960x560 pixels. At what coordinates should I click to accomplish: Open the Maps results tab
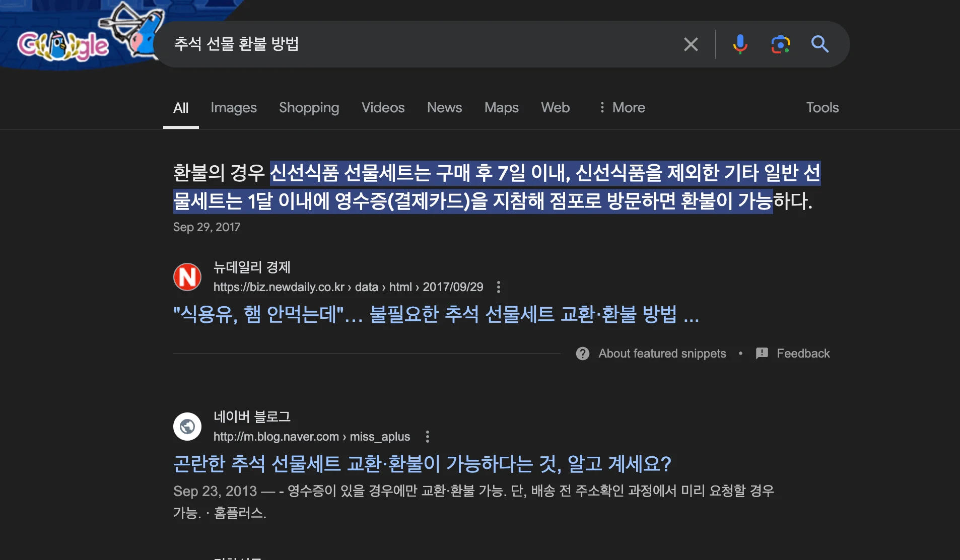(501, 107)
